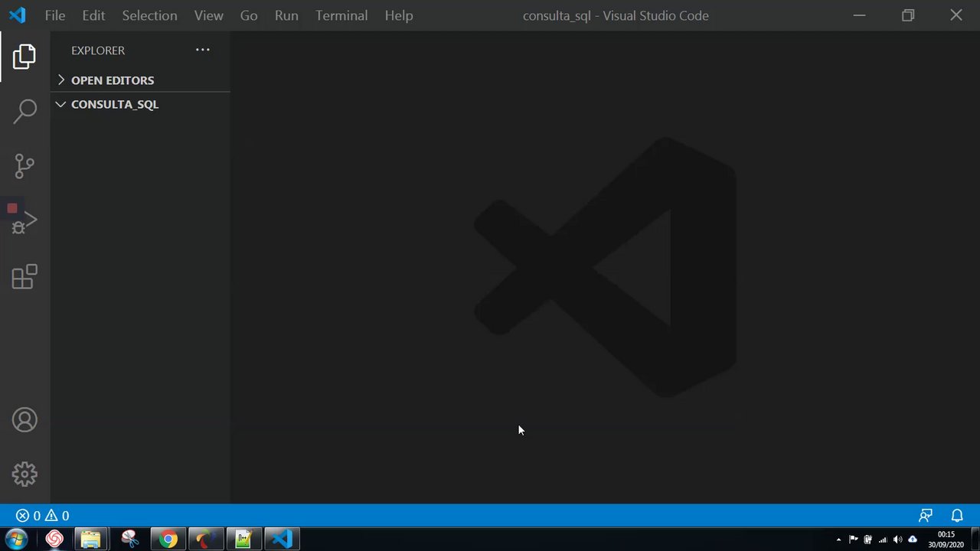Open the File menu
Image resolution: width=980 pixels, height=551 pixels.
tap(55, 15)
